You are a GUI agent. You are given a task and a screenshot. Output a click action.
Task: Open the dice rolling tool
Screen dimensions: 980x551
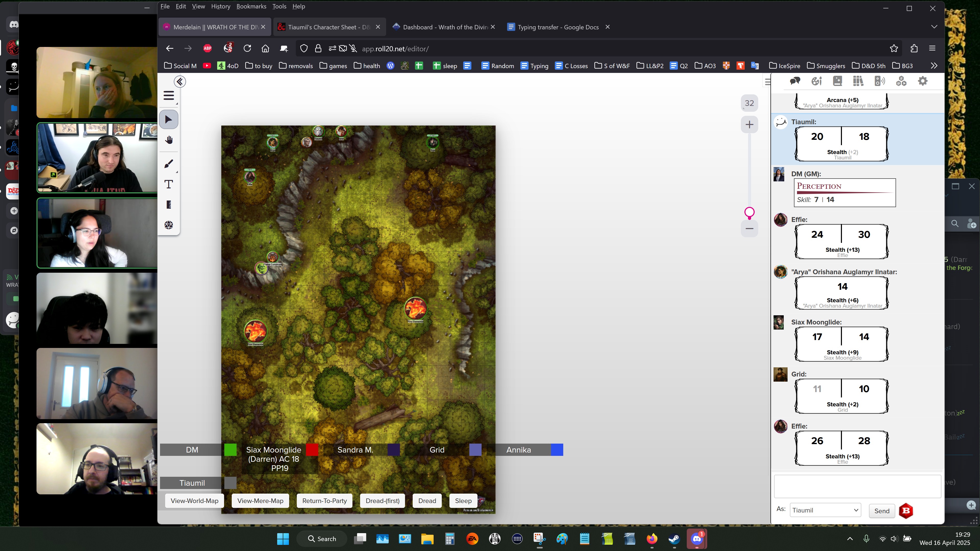pyautogui.click(x=168, y=225)
